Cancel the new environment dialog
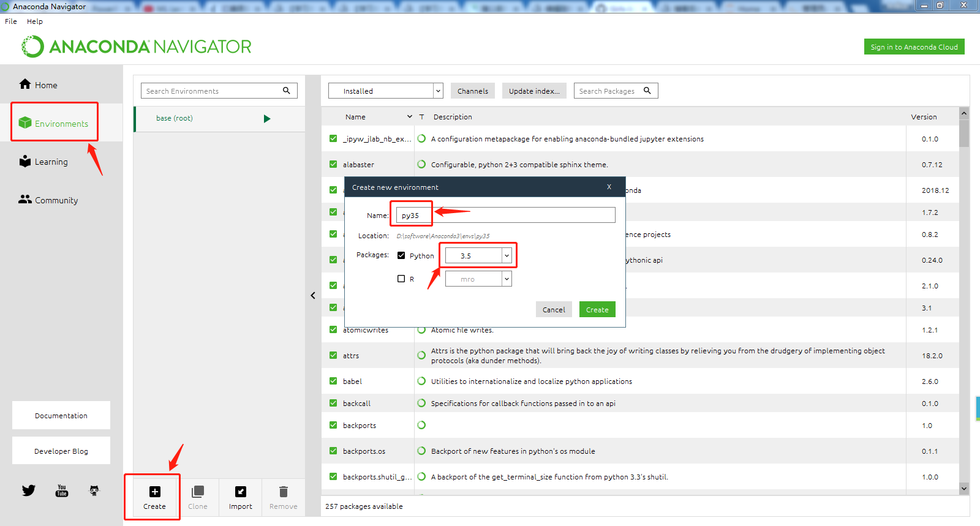 click(554, 309)
